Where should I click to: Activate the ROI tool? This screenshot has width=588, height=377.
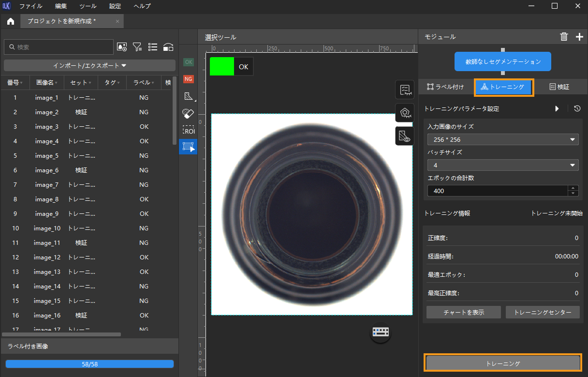point(189,130)
